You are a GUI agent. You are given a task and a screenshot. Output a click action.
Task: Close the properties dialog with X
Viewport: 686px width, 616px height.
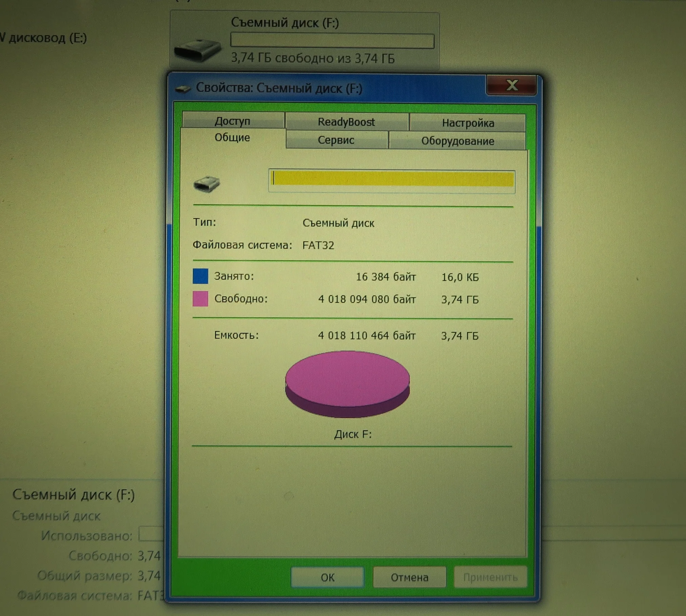pyautogui.click(x=511, y=85)
